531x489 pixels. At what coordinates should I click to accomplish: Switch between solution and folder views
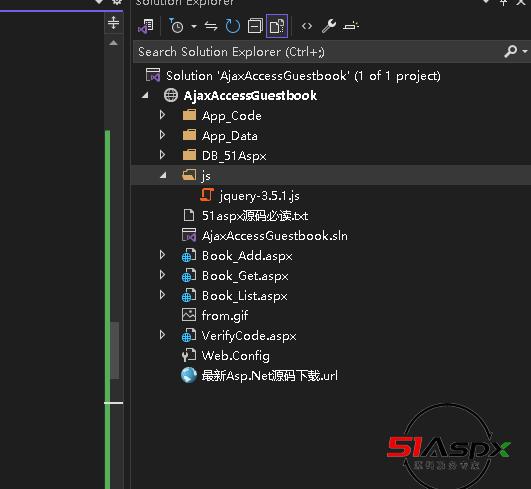146,26
